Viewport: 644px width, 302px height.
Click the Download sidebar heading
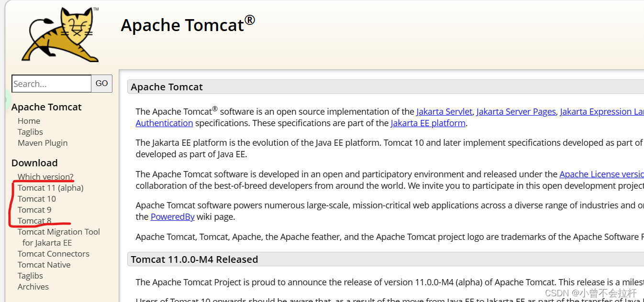tap(34, 163)
